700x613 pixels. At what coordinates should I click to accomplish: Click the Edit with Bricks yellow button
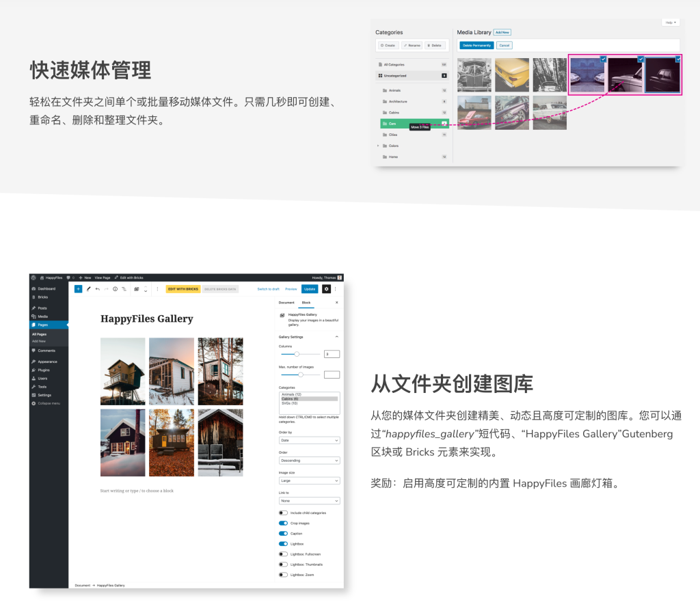pyautogui.click(x=183, y=289)
